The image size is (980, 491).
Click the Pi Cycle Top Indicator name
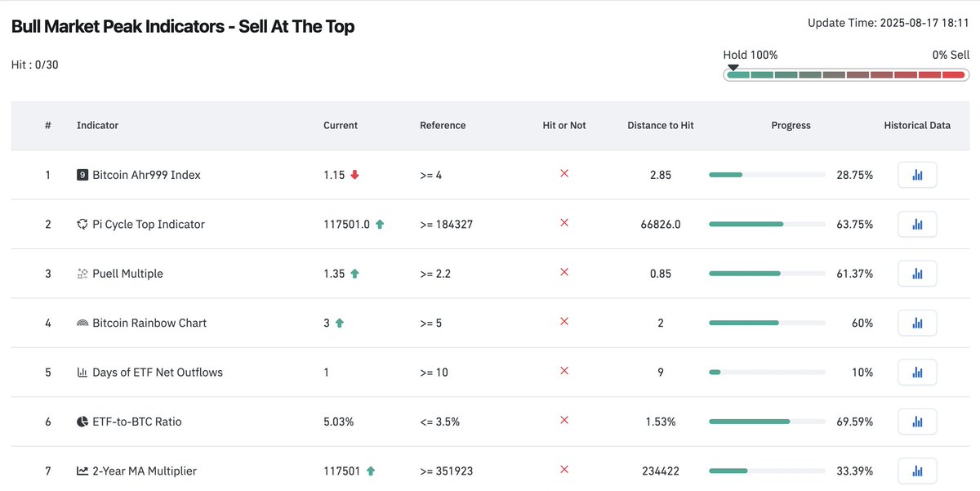pos(149,224)
